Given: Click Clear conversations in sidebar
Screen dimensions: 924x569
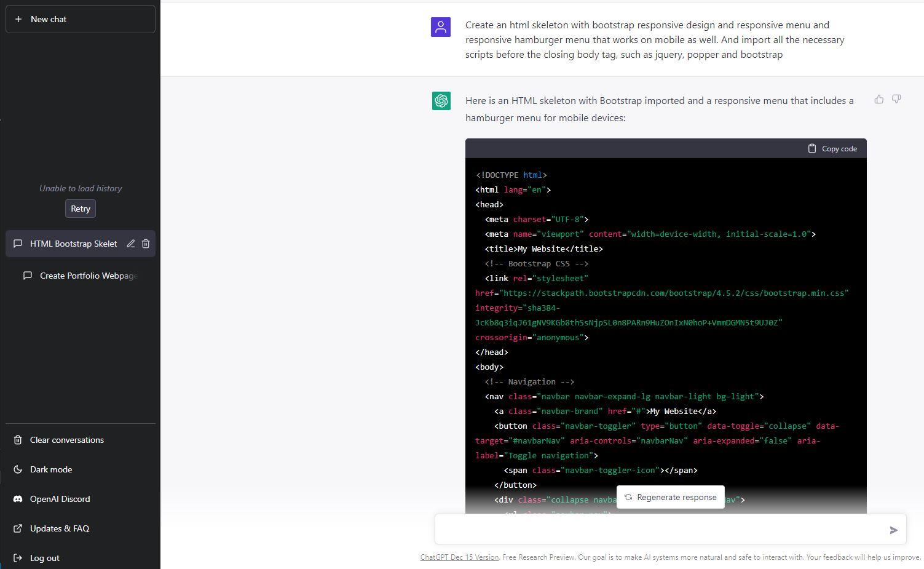Looking at the screenshot, I should (66, 440).
